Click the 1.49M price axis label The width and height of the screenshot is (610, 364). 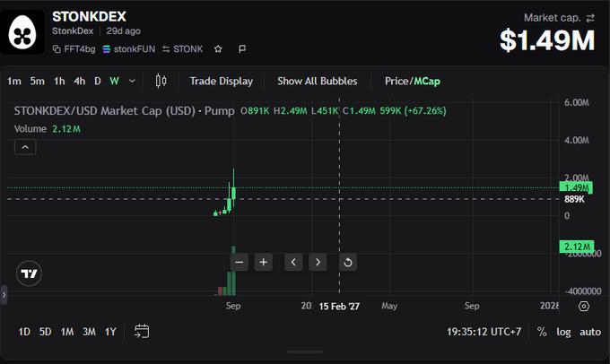coord(576,188)
